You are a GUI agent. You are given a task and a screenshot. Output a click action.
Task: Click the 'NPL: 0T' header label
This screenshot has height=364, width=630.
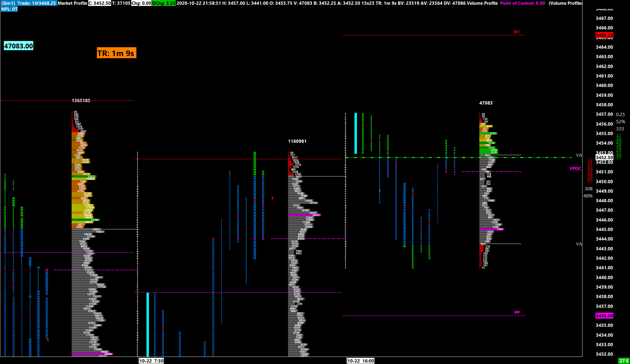9,9
